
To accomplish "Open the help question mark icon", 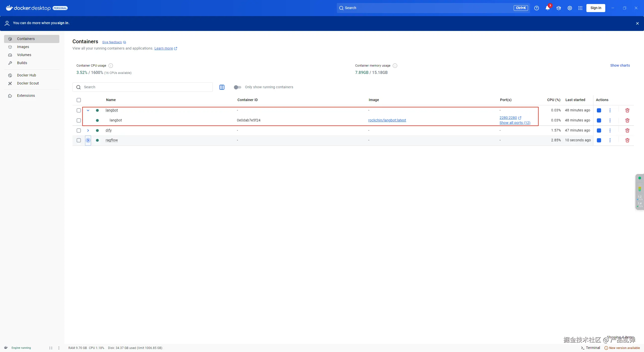I will (537, 8).
